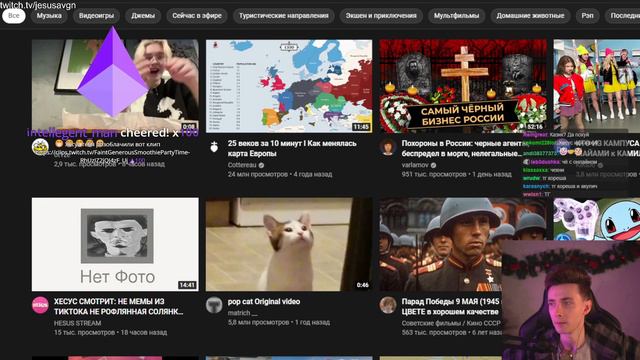Open the pop cat video thumbnail

pos(289,244)
